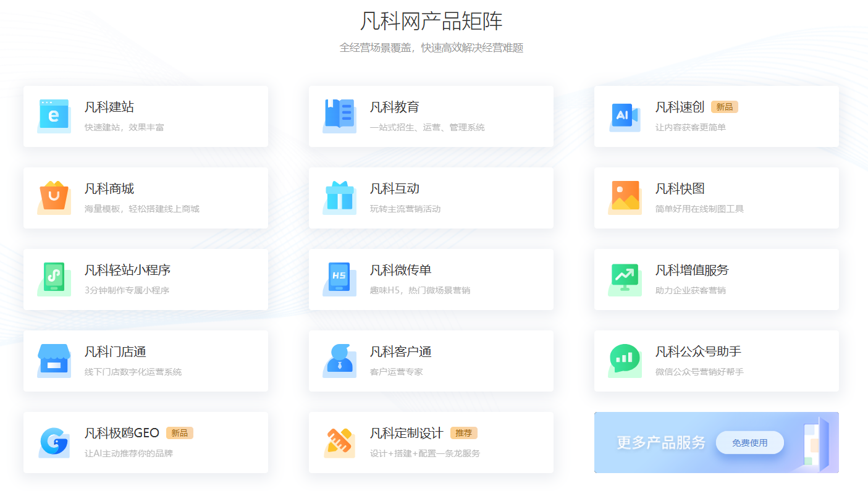Click the 凡科微传单 H5 phone icon
The width and height of the screenshot is (868, 491).
[339, 279]
